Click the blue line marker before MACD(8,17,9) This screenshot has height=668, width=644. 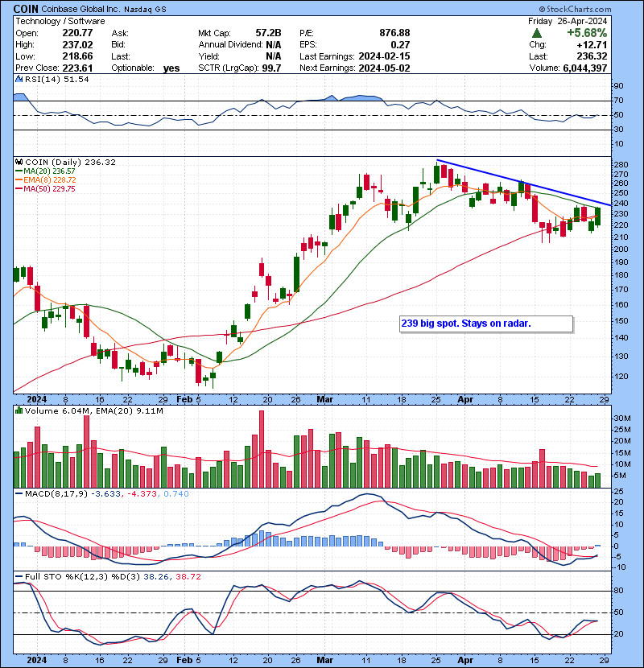click(19, 494)
